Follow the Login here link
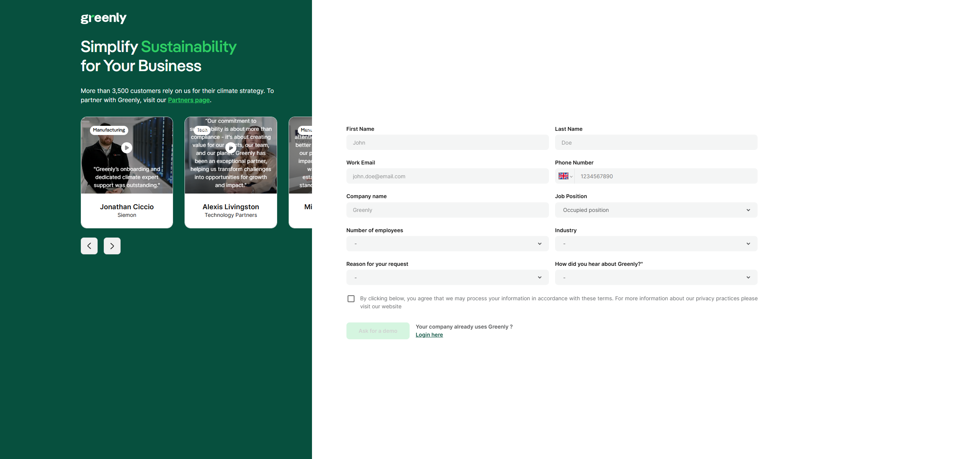Image resolution: width=980 pixels, height=459 pixels. pyautogui.click(x=429, y=335)
